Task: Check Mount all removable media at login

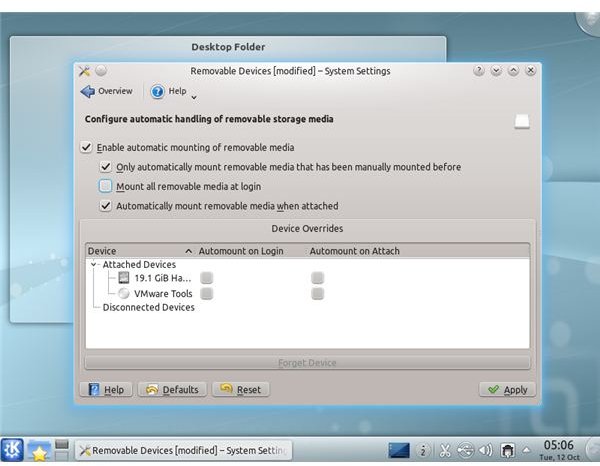Action: [105, 186]
